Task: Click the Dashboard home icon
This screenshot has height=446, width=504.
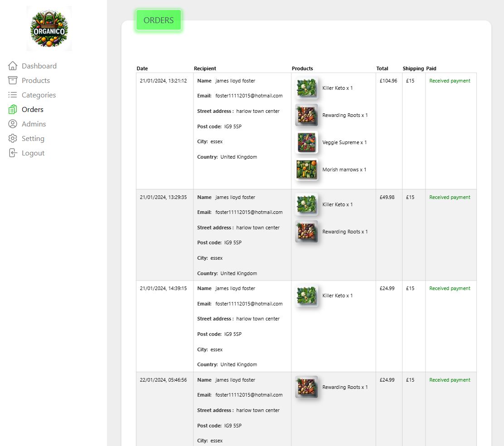Action: (x=13, y=66)
